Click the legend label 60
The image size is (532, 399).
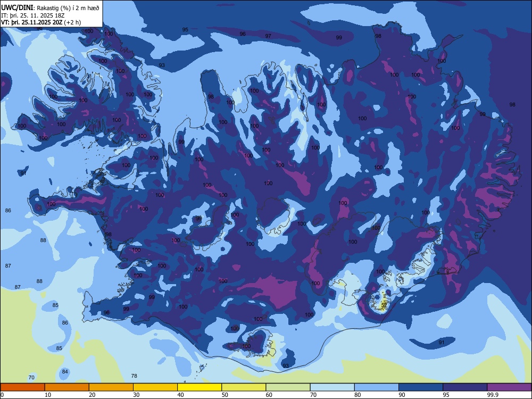pos(269,395)
